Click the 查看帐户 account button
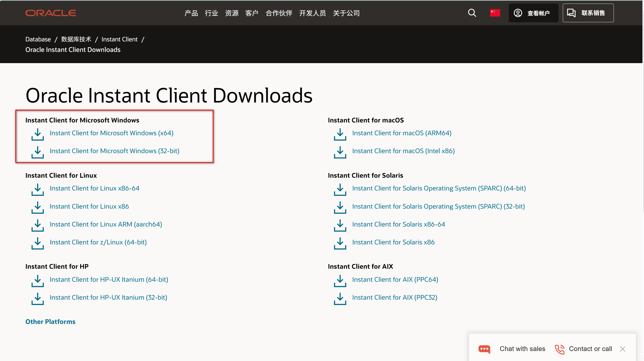The width and height of the screenshot is (644, 361). [533, 13]
